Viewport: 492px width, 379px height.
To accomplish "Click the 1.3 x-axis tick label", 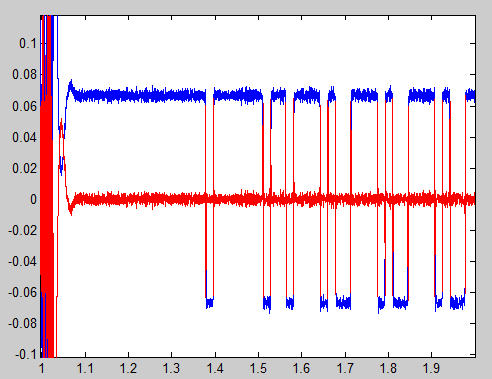I will [x=172, y=369].
